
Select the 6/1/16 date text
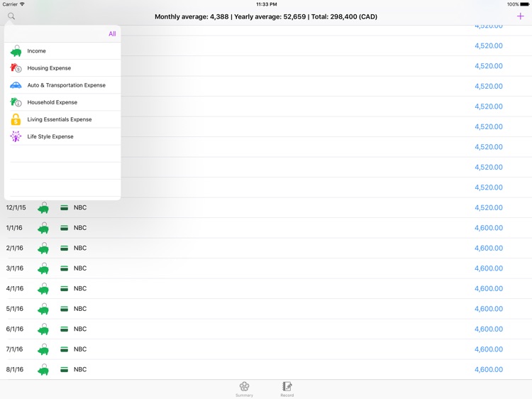15,329
